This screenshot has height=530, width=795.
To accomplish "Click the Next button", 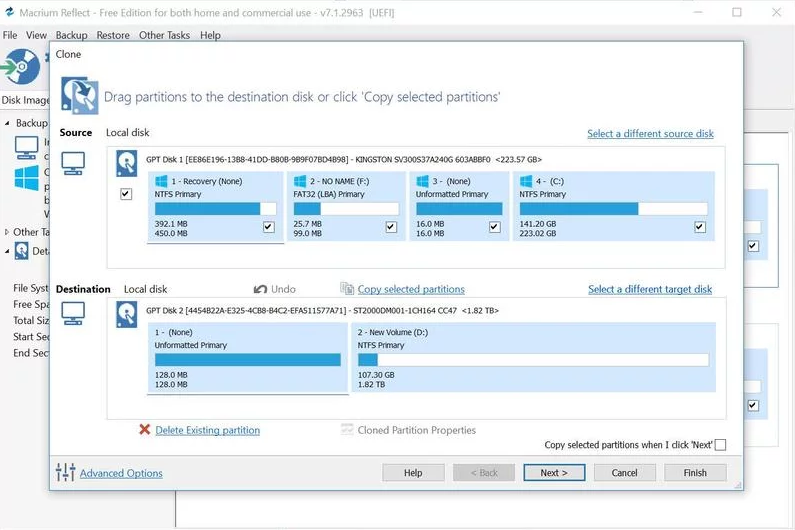I will [554, 473].
